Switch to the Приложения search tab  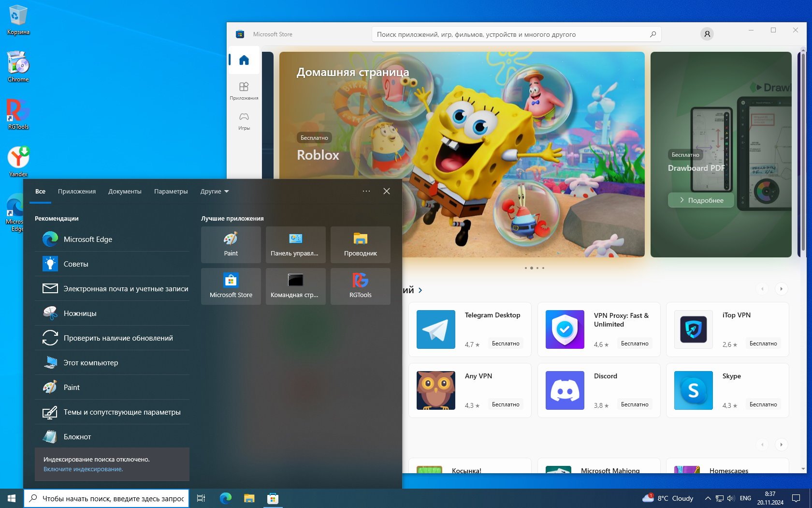tap(77, 192)
